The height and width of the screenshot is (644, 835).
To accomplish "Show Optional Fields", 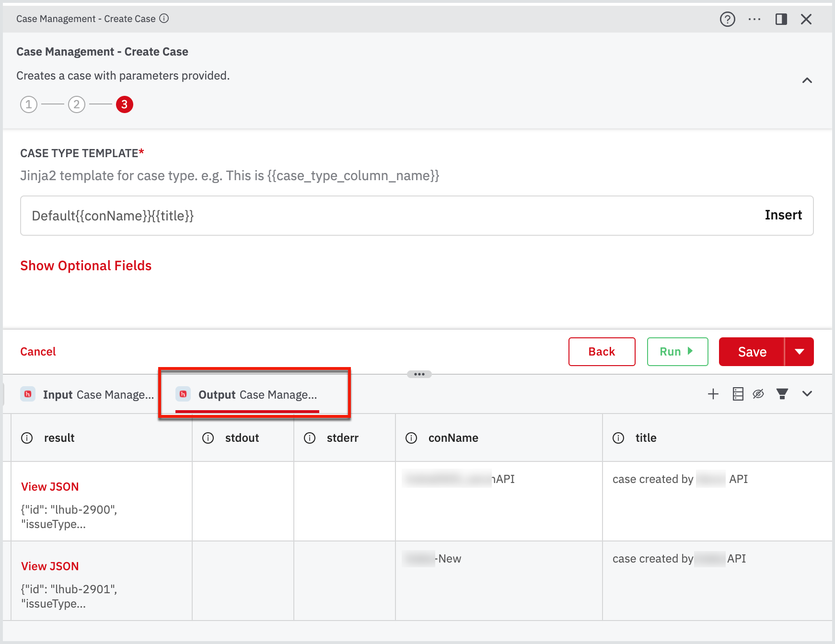I will [x=86, y=265].
